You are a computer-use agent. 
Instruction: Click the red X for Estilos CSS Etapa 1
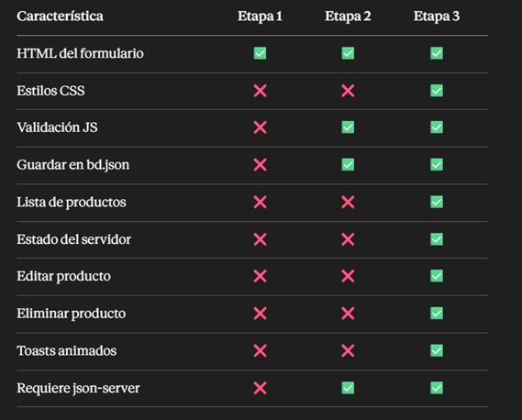click(260, 91)
